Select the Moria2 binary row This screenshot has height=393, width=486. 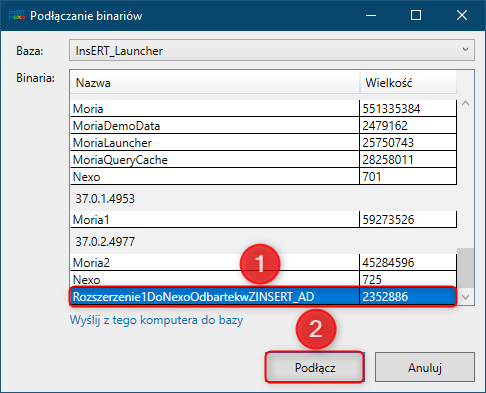pyautogui.click(x=263, y=262)
